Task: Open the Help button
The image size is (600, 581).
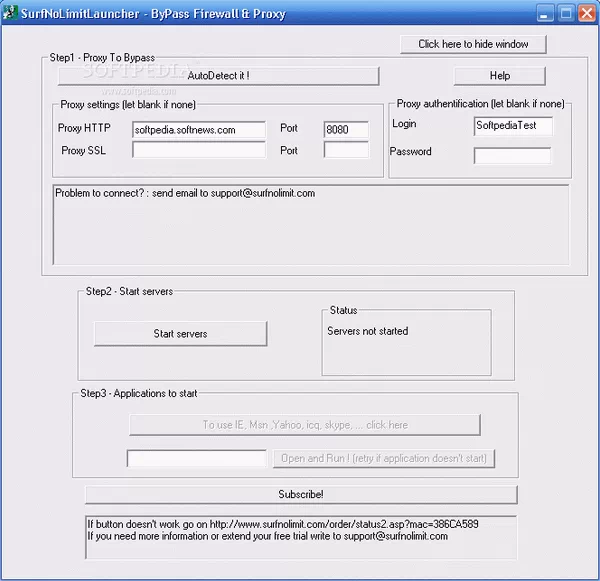Action: (x=499, y=76)
